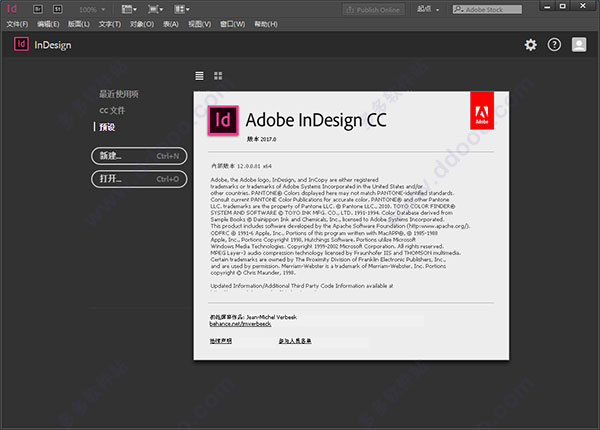
Task: Open the 窗口(W) menu
Action: click(x=232, y=24)
